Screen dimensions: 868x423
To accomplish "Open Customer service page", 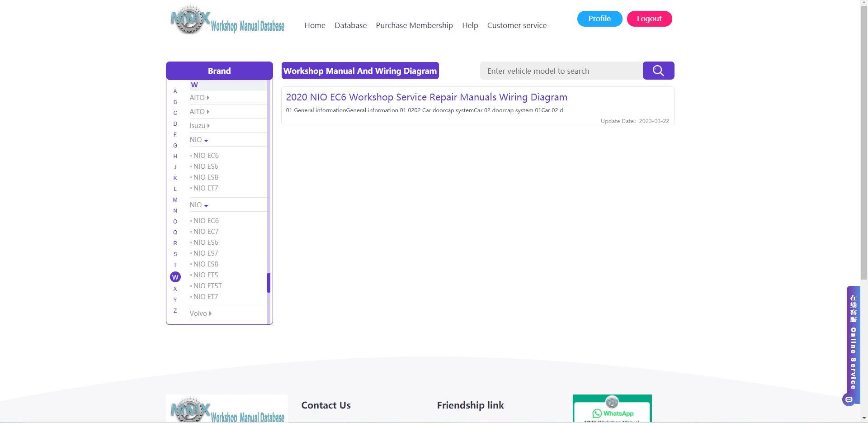I will 517,25.
